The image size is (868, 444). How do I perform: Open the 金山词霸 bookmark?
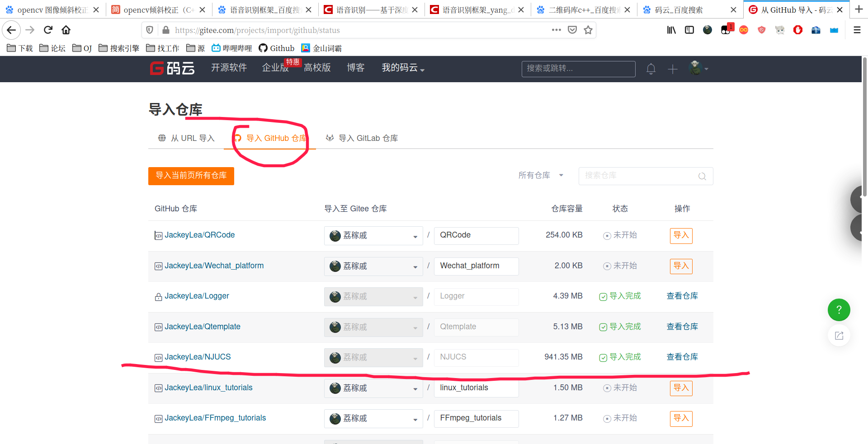[321, 48]
